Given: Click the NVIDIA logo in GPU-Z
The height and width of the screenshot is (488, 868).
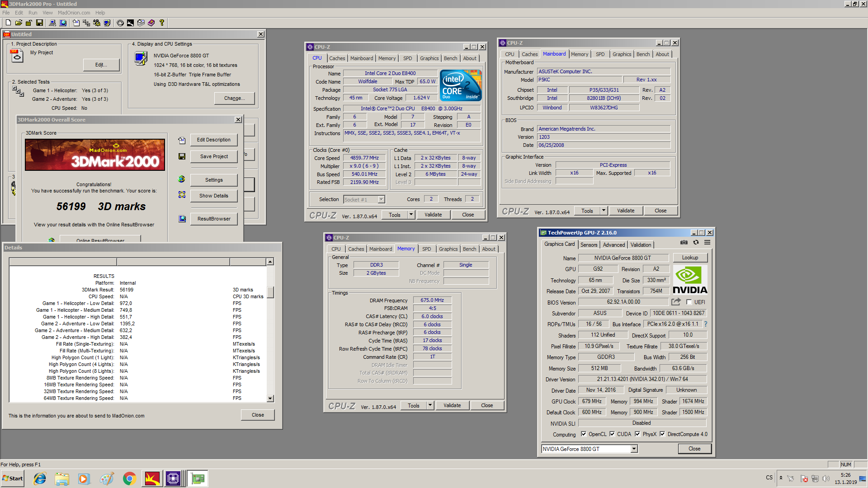Looking at the screenshot, I should click(x=690, y=280).
